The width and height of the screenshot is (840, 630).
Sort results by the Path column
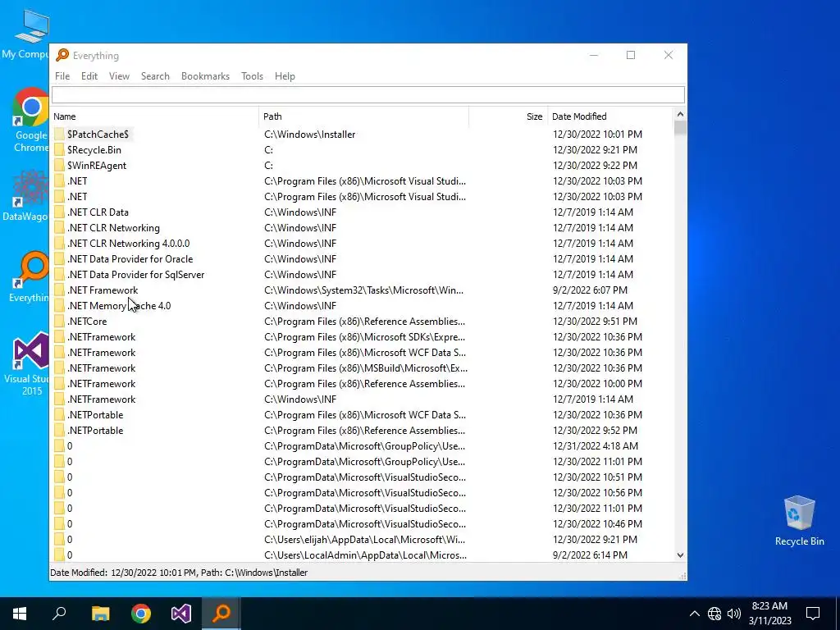pyautogui.click(x=363, y=116)
